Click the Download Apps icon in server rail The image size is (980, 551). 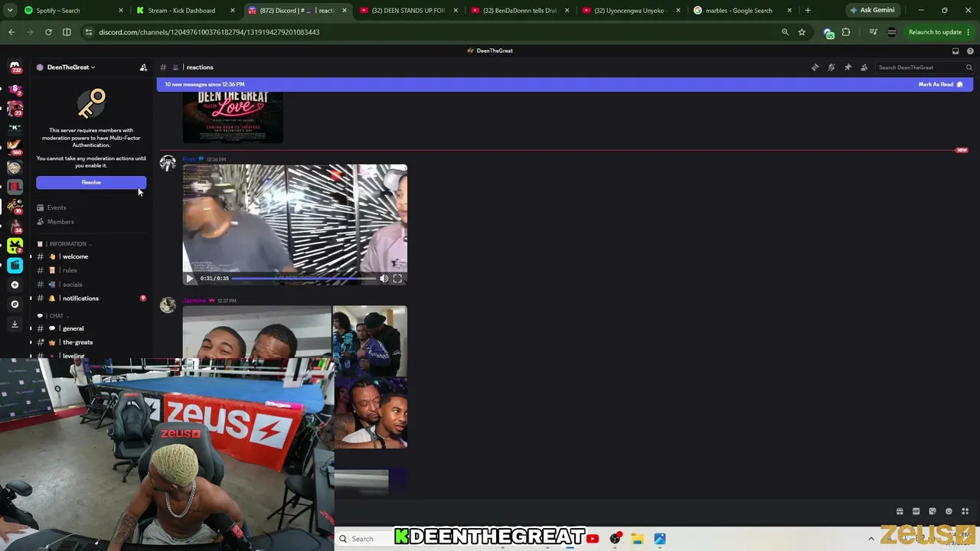15,324
